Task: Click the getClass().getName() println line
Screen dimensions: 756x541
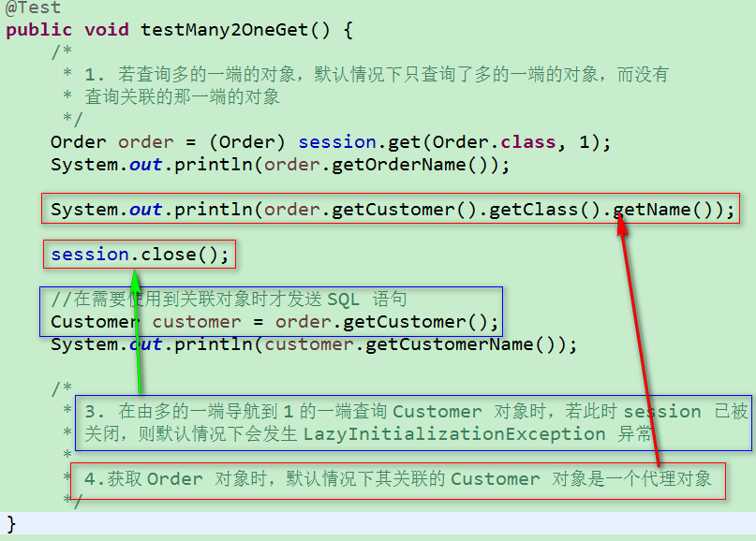Action: pos(393,210)
